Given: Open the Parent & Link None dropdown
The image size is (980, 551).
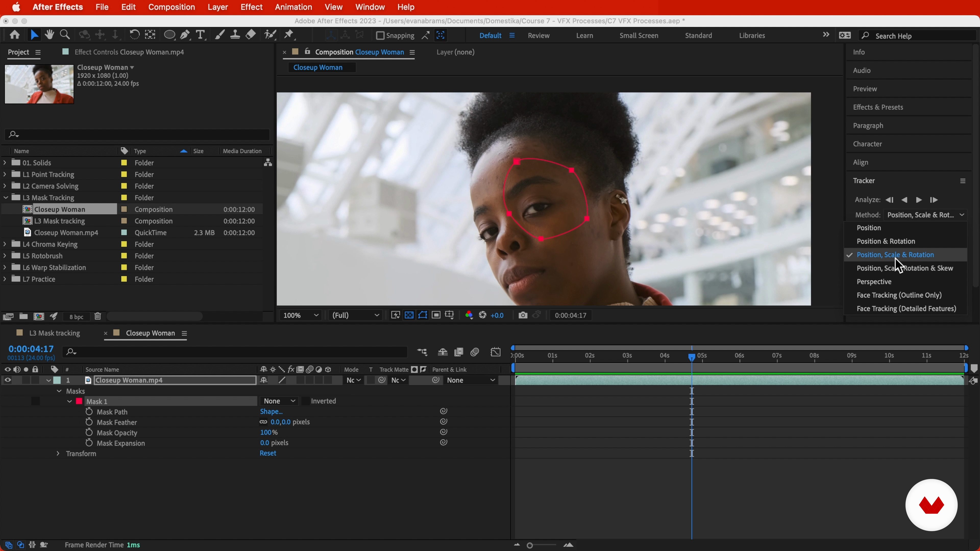Looking at the screenshot, I should click(471, 380).
